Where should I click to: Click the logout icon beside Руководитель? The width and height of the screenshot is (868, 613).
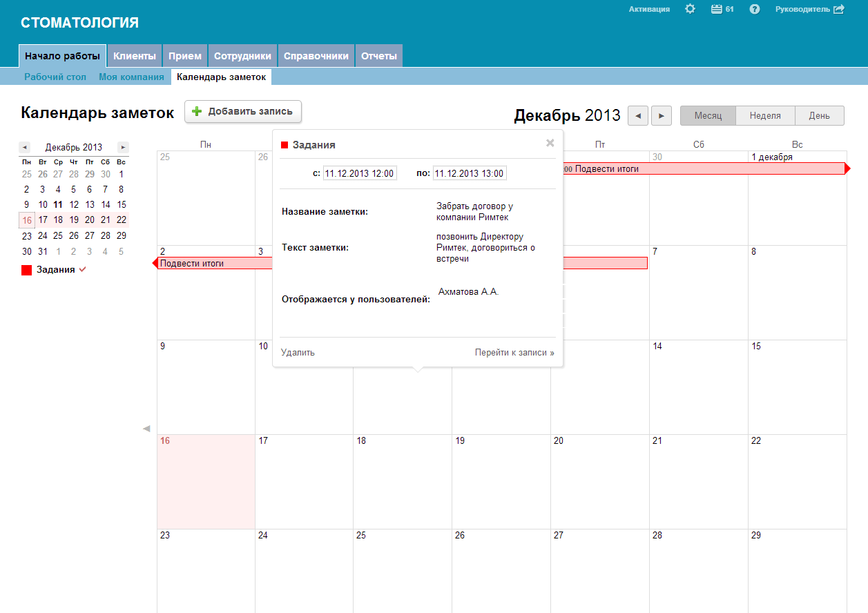[x=839, y=9]
